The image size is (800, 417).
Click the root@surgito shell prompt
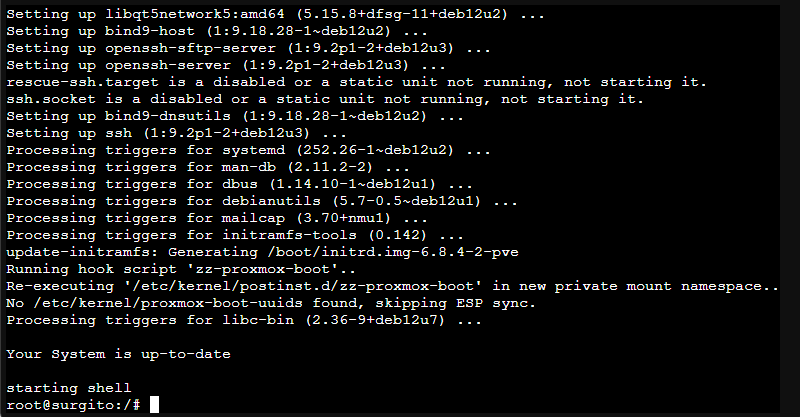pyautogui.click(x=73, y=404)
